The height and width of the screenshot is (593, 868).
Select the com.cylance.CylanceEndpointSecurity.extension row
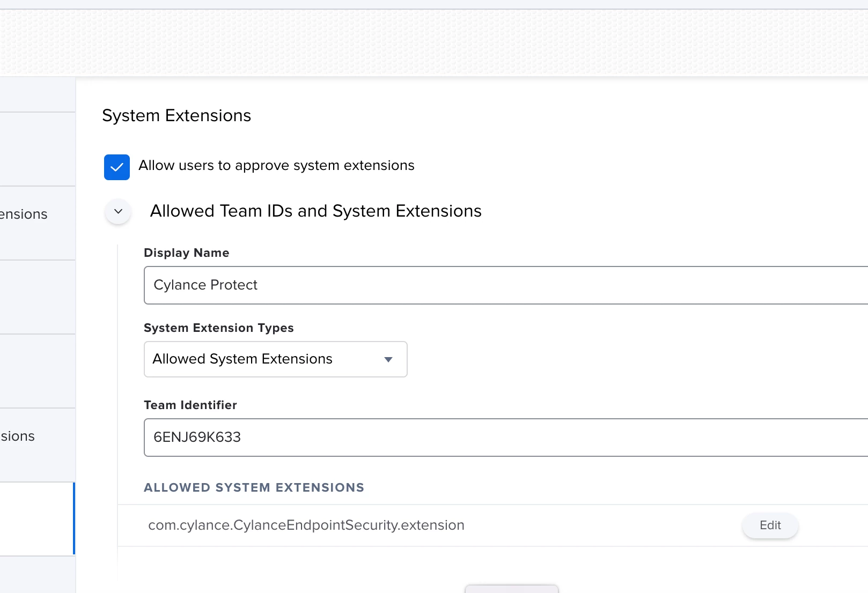(x=306, y=525)
